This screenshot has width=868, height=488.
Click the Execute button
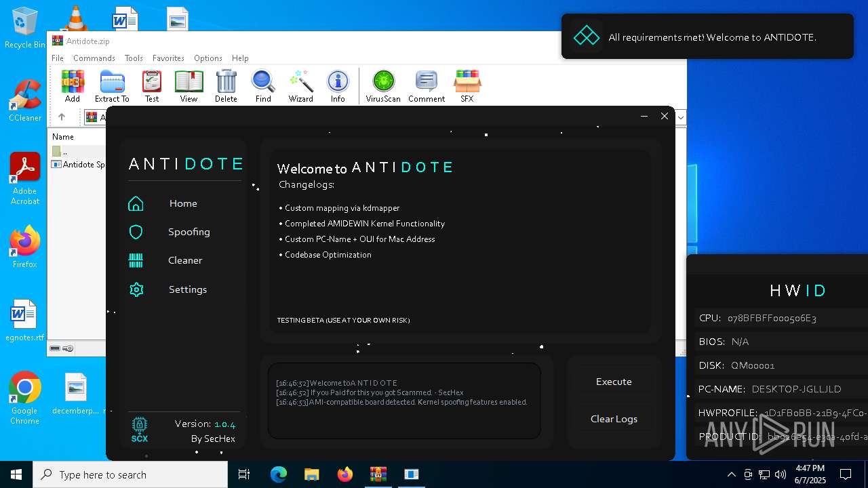coord(614,382)
